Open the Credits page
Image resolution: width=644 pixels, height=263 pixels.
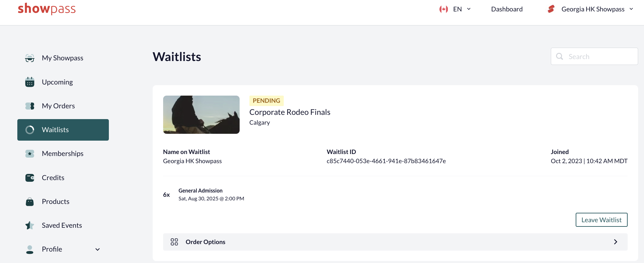[53, 178]
